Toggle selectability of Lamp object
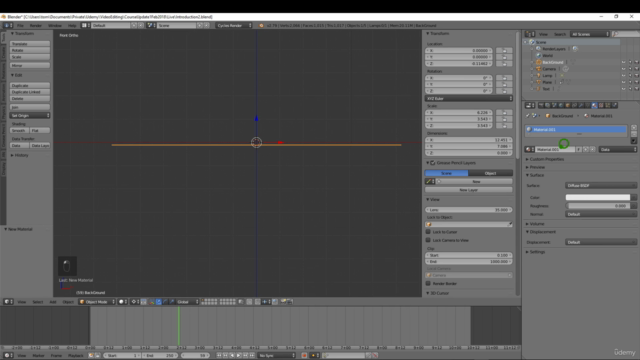Screen dimensions: 640x360 point(630,76)
